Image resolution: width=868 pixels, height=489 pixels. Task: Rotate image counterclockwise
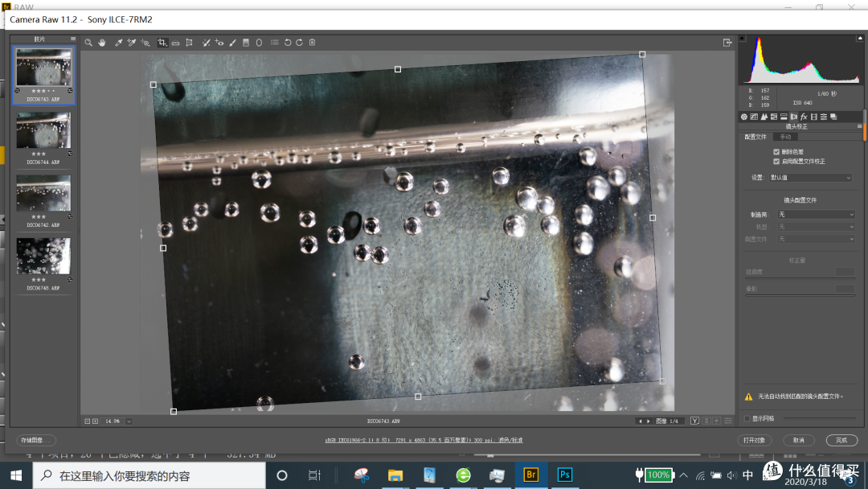(288, 43)
